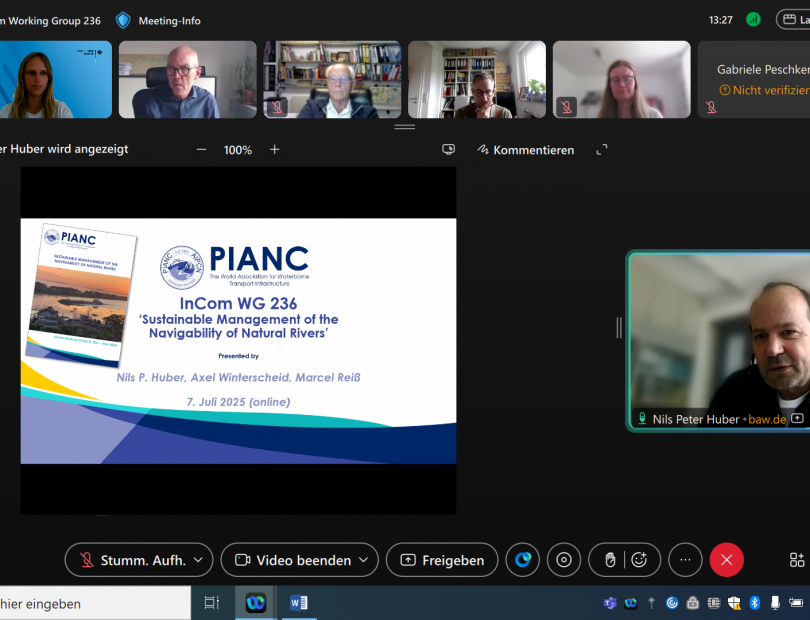810x620 pixels.
Task: Click the InCom WG 236 slide heading
Action: 238,303
